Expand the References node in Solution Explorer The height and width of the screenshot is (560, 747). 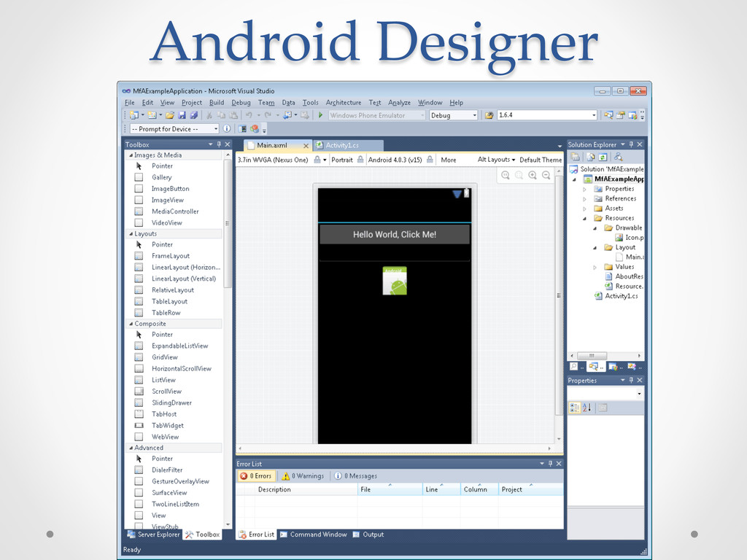584,199
